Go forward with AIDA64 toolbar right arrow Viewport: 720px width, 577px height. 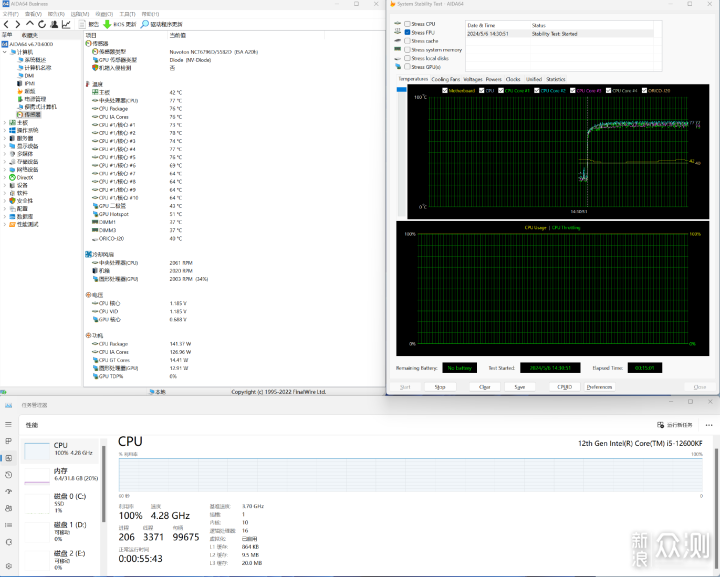pyautogui.click(x=17, y=24)
